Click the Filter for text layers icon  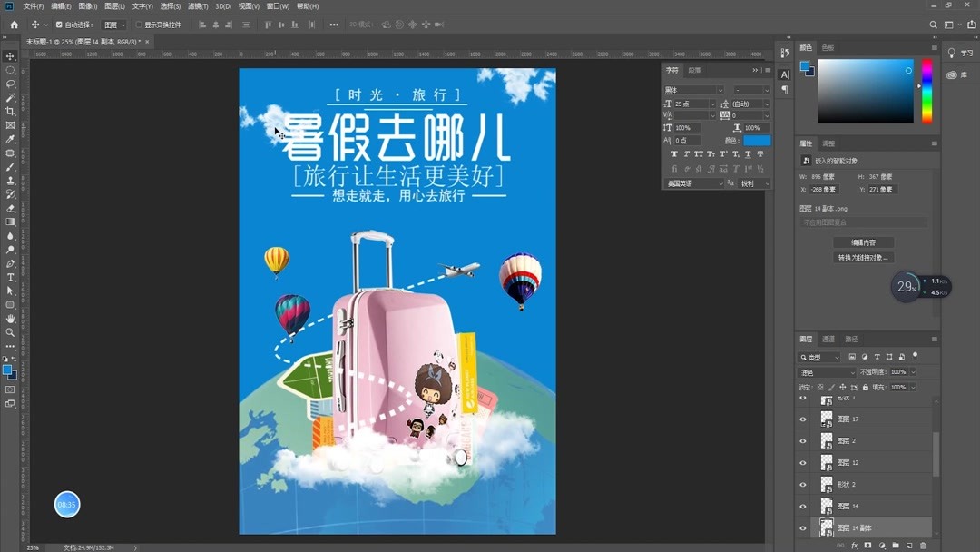point(877,356)
